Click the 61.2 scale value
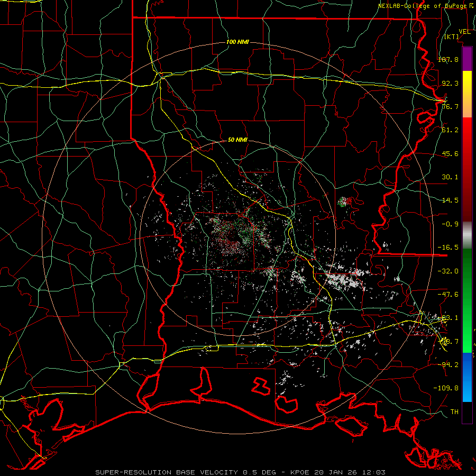This screenshot has height=476, width=476. click(x=450, y=130)
